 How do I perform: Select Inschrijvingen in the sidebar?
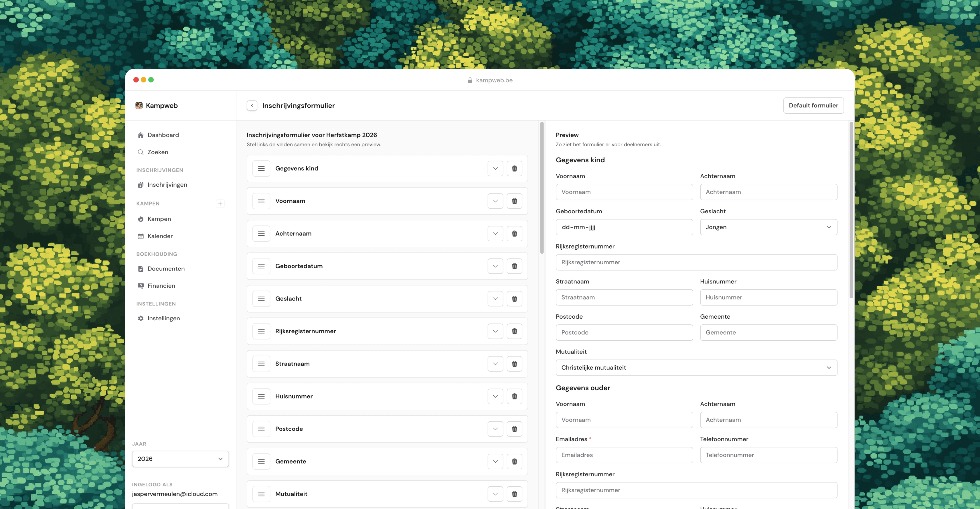(167, 184)
